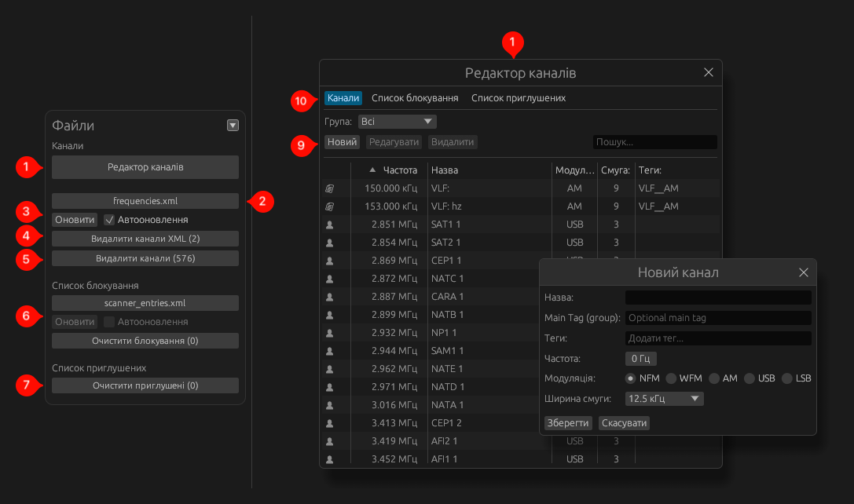854x504 pixels.
Task: Collapse the Файли panel
Action: (233, 125)
